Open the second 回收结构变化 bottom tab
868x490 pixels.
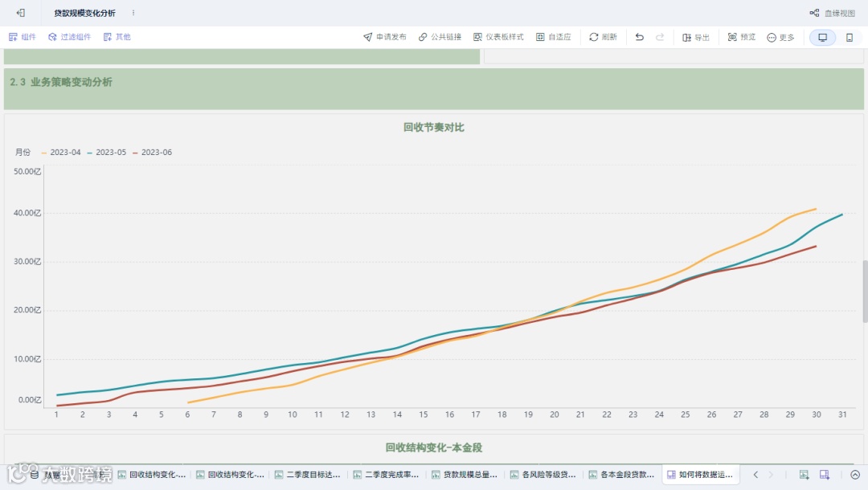231,475
